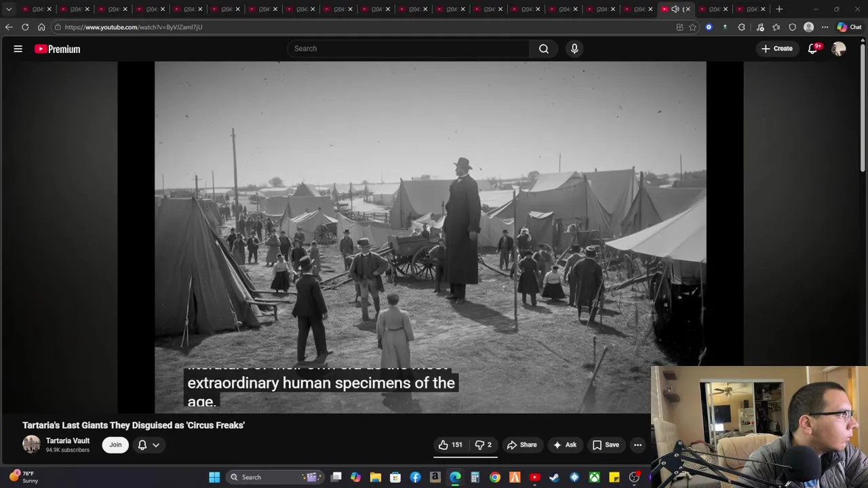This screenshot has height=488, width=868.
Task: Open browser profile icon
Action: coord(808,27)
